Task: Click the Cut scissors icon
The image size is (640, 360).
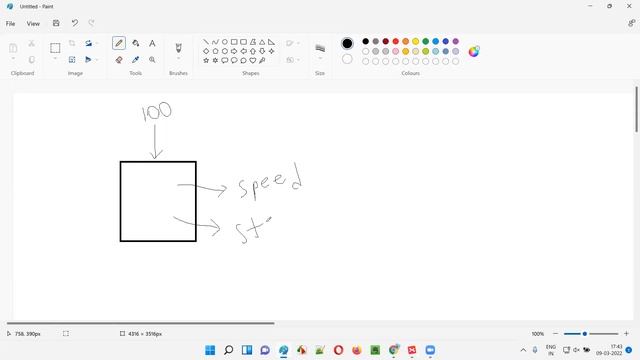Action: pos(31,43)
